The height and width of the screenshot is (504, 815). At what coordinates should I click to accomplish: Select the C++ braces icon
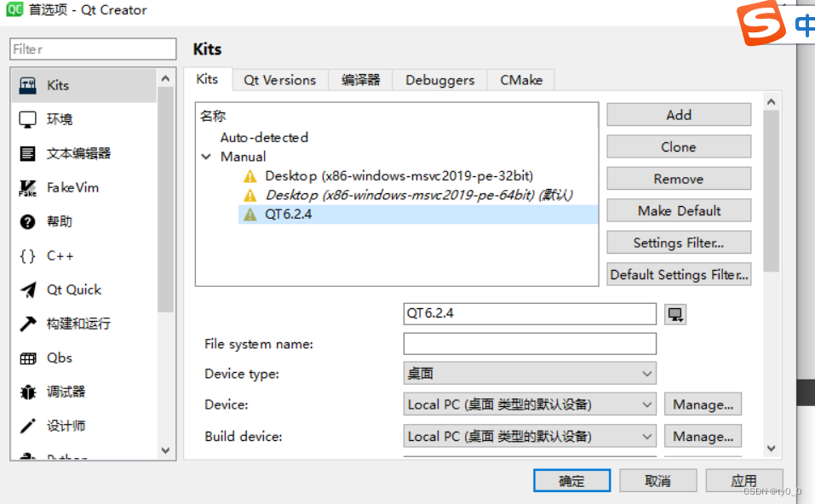(x=27, y=255)
